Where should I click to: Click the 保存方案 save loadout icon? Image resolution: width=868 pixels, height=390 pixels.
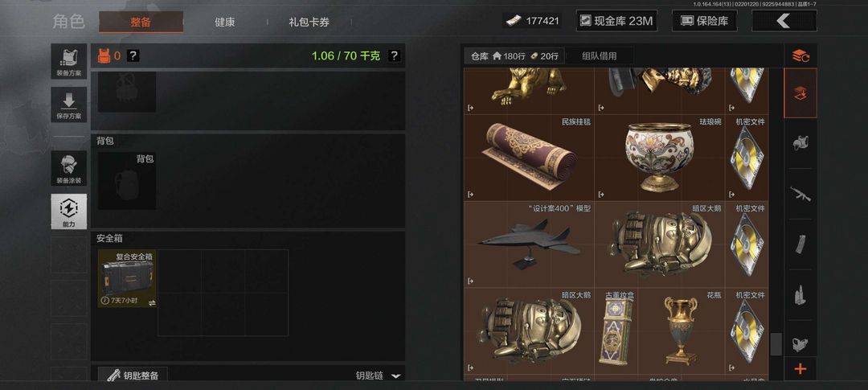(x=68, y=105)
